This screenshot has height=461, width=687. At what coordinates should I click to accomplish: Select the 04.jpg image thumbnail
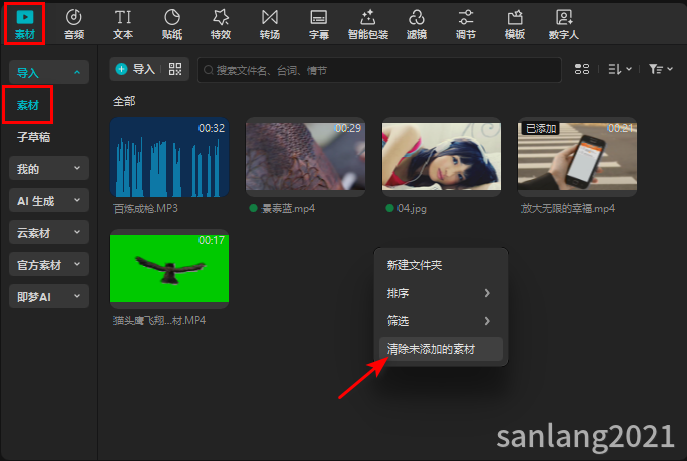pyautogui.click(x=441, y=157)
